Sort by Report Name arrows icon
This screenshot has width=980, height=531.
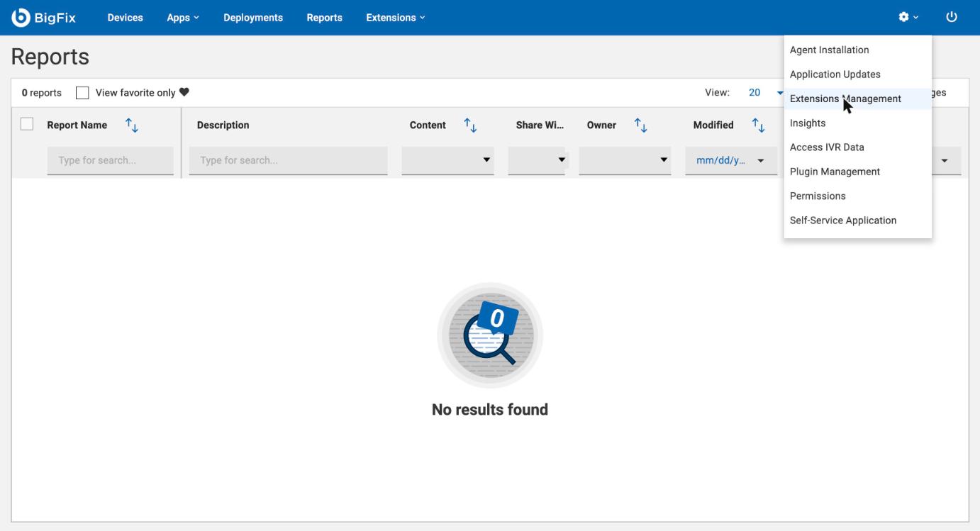[x=132, y=125]
